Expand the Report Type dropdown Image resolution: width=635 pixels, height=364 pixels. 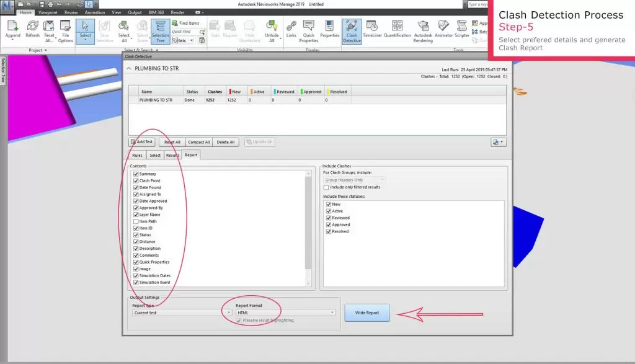(x=181, y=313)
